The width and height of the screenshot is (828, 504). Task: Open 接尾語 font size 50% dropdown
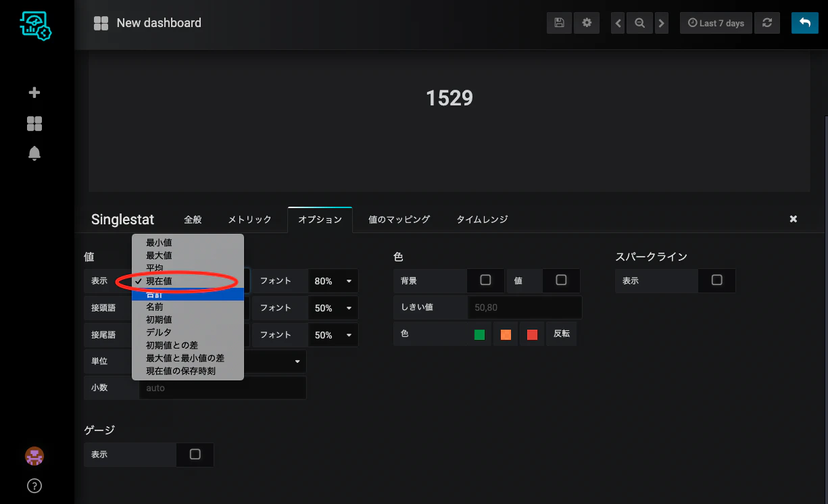tap(333, 334)
